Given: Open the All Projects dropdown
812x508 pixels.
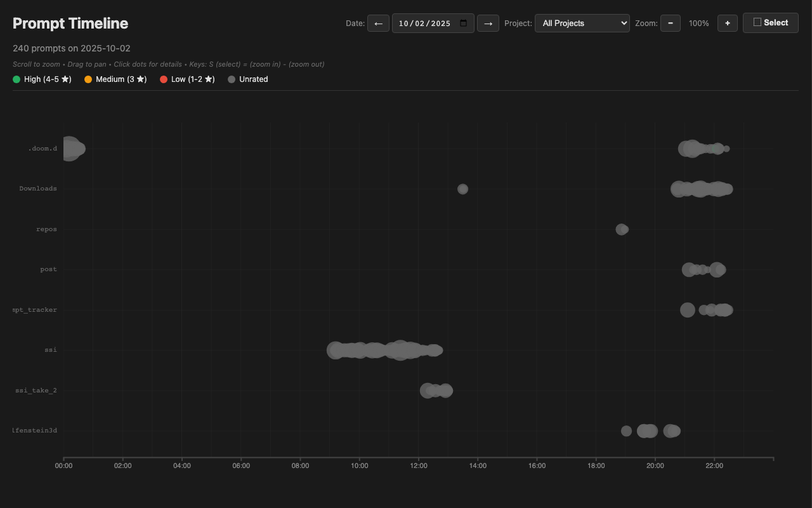Looking at the screenshot, I should [582, 23].
